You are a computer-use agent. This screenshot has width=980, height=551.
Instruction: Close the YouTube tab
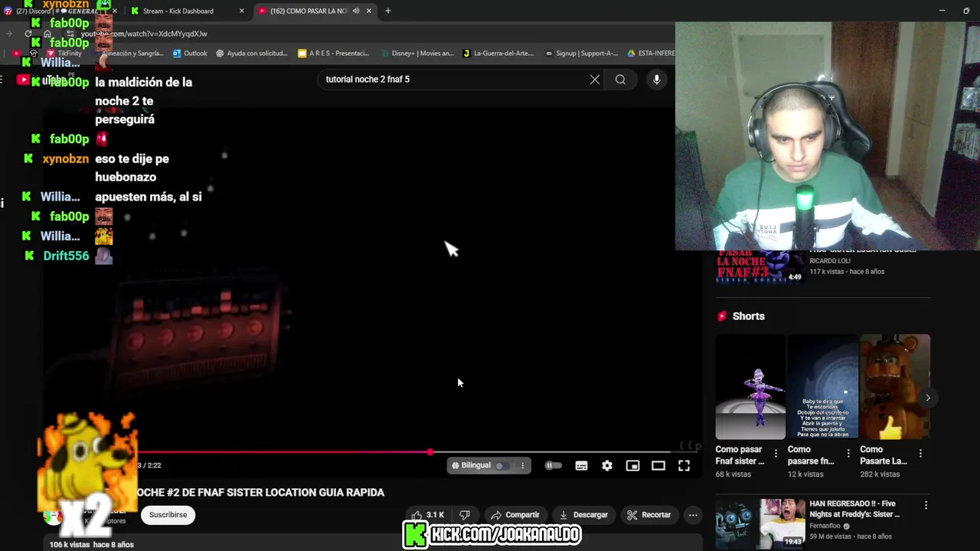point(369,11)
